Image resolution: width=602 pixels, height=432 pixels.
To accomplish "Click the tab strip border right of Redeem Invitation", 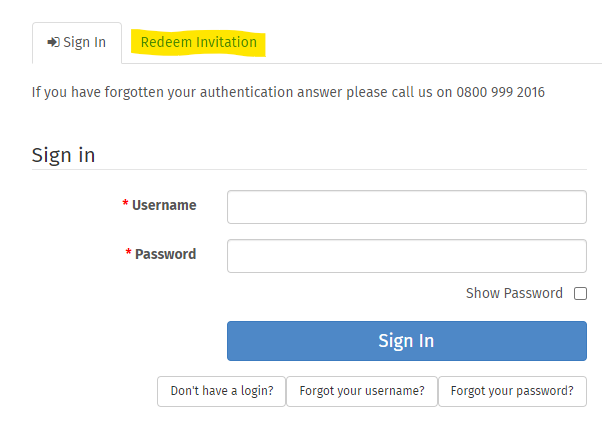I will point(434,63).
